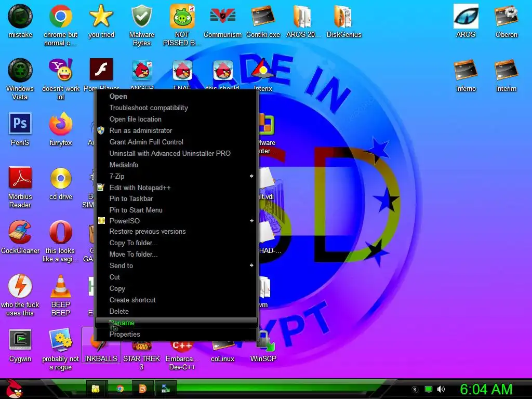This screenshot has width=532, height=399.
Task: Click Copy To folder... entry
Action: click(176, 243)
